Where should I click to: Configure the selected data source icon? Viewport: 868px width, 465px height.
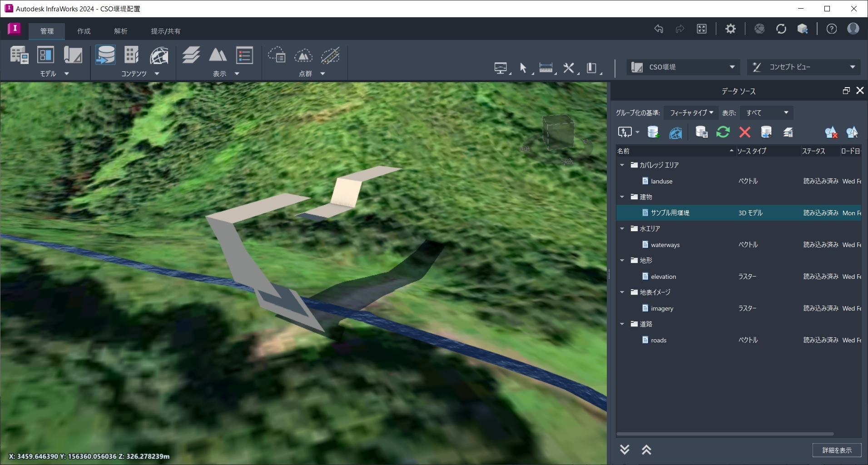pos(701,132)
